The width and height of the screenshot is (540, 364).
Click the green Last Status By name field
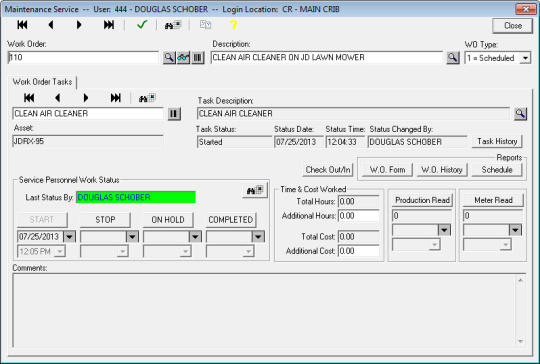click(x=136, y=197)
